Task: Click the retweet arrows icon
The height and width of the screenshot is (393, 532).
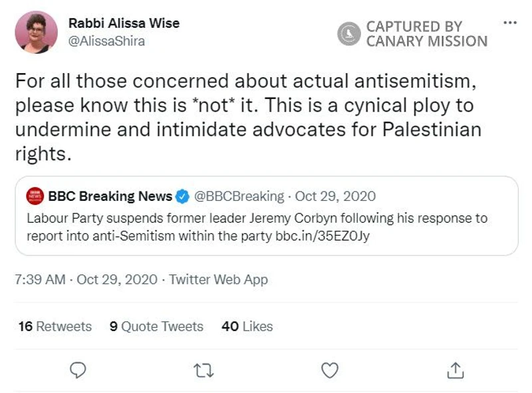Action: tap(204, 368)
